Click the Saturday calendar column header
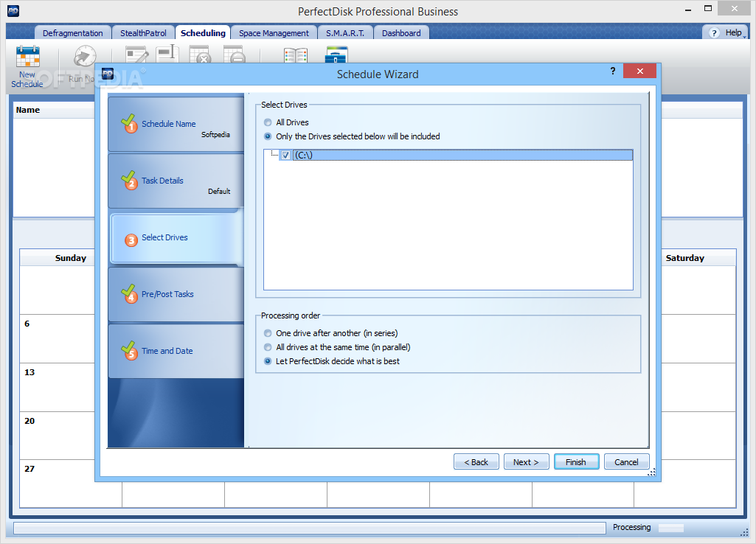This screenshot has height=544, width=756. (684, 258)
